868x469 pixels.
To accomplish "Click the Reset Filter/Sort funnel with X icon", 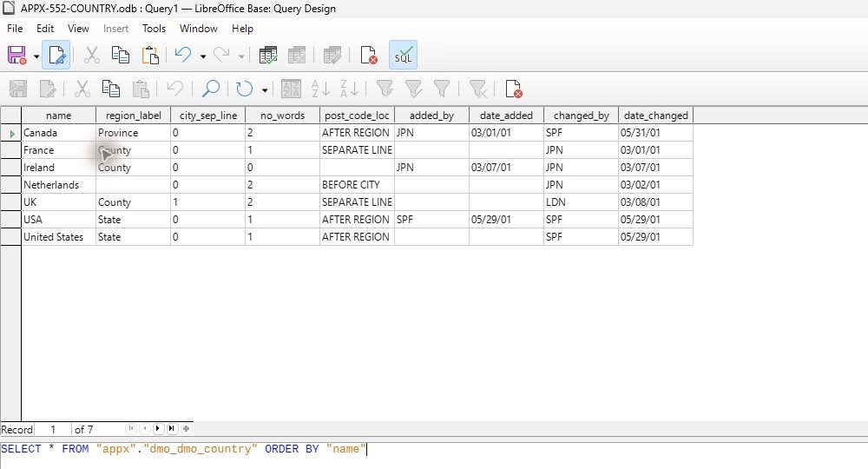I will pyautogui.click(x=477, y=89).
